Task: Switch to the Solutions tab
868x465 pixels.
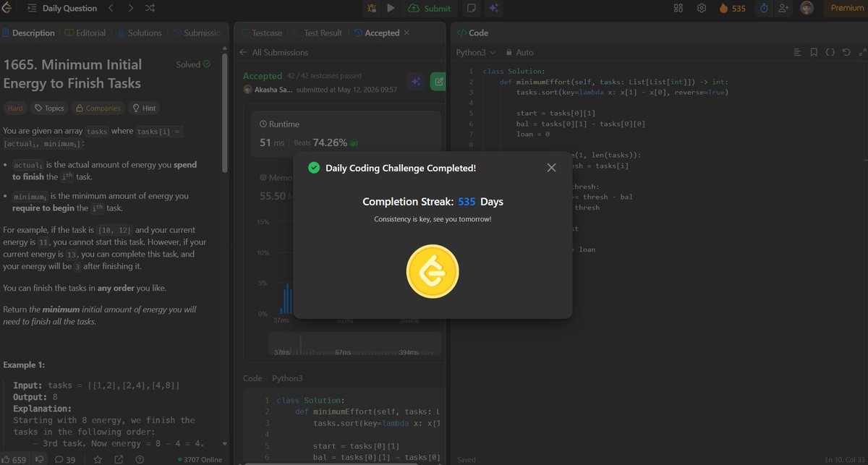Action: [139, 33]
